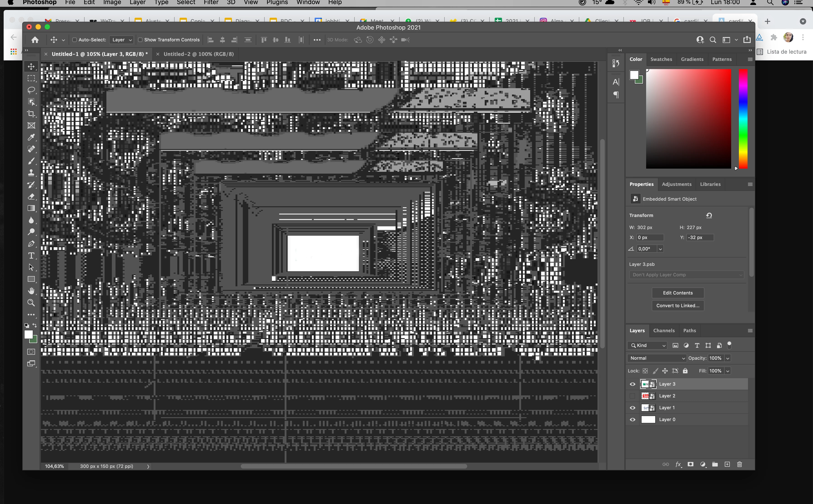Viewport: 813px width, 504px height.
Task: Open the Filter menu
Action: coord(211,3)
